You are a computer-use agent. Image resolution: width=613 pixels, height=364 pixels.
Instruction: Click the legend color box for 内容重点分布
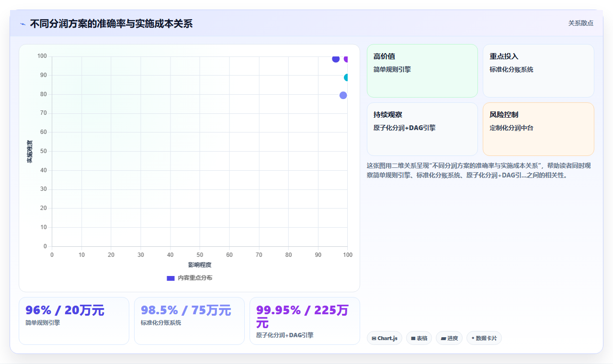tap(170, 278)
